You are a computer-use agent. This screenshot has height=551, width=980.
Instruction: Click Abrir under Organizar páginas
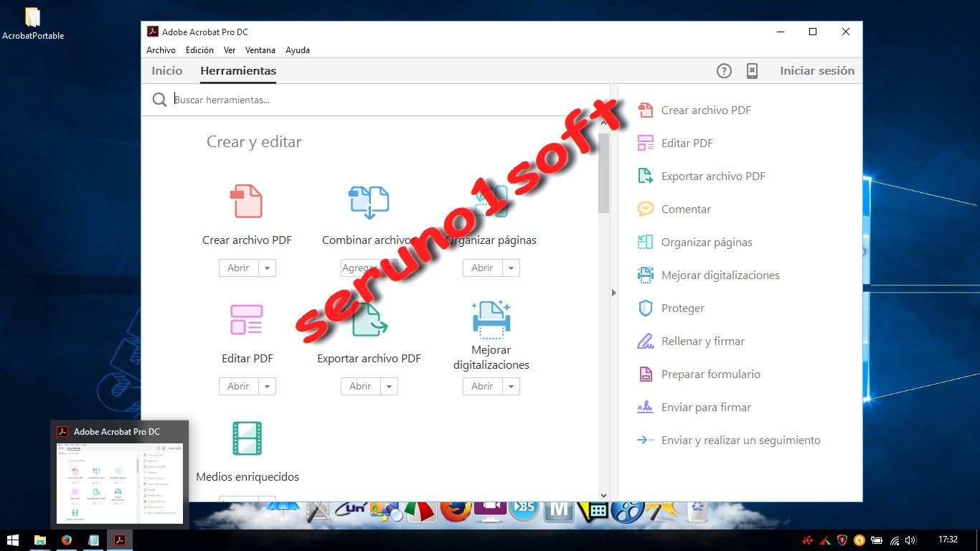tap(482, 268)
